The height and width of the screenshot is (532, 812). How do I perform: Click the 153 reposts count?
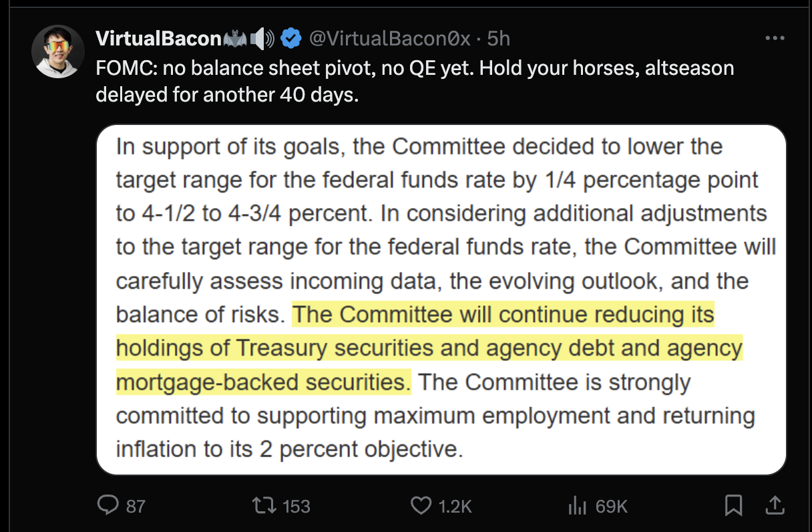click(296, 507)
